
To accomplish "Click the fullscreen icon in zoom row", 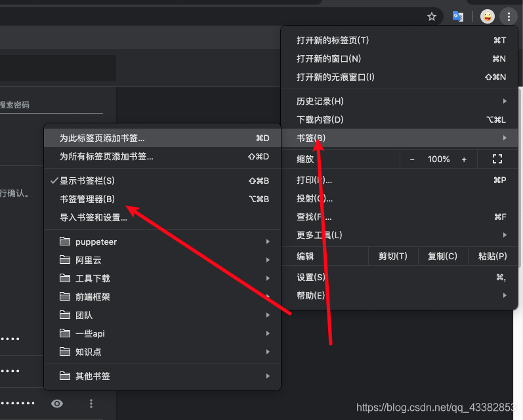I will pos(497,159).
